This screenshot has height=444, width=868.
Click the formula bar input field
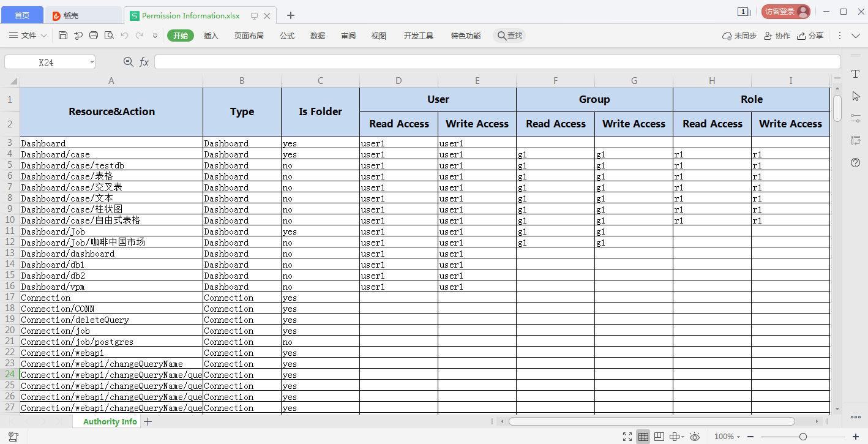(497, 62)
